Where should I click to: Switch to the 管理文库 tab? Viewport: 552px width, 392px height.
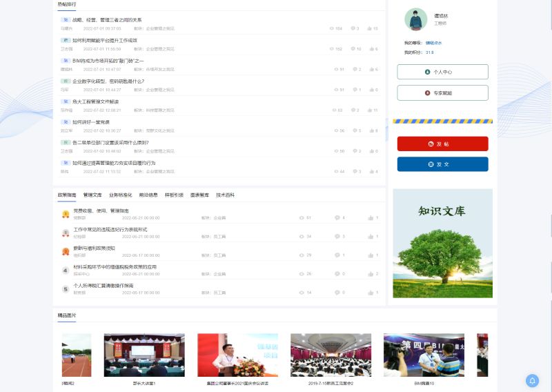click(92, 195)
